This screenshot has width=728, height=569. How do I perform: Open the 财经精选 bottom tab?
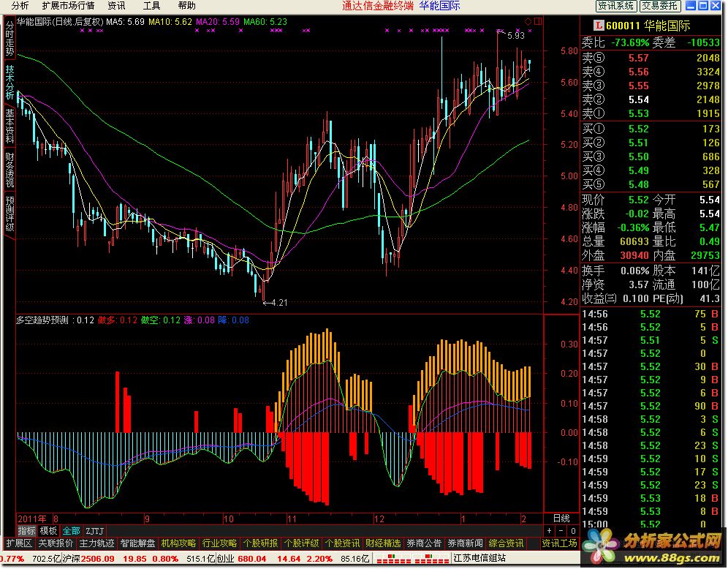[383, 543]
